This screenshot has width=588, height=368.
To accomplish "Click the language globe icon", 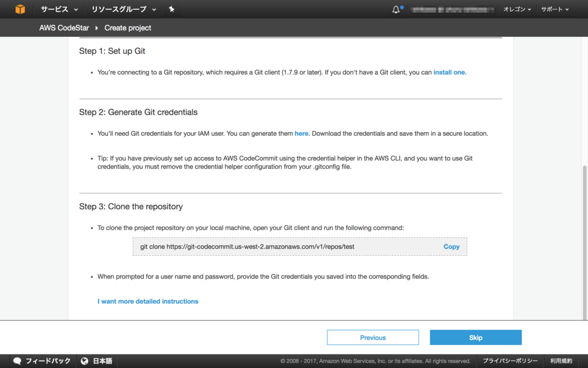I will click(85, 361).
